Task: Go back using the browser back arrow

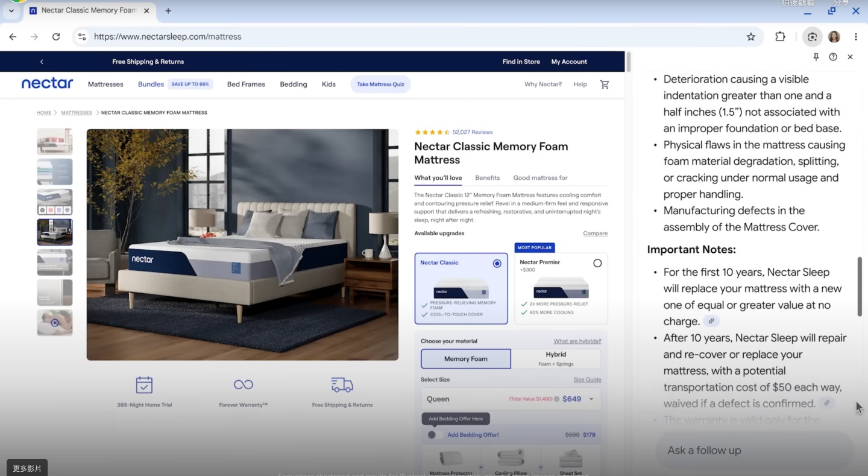Action: click(13, 37)
